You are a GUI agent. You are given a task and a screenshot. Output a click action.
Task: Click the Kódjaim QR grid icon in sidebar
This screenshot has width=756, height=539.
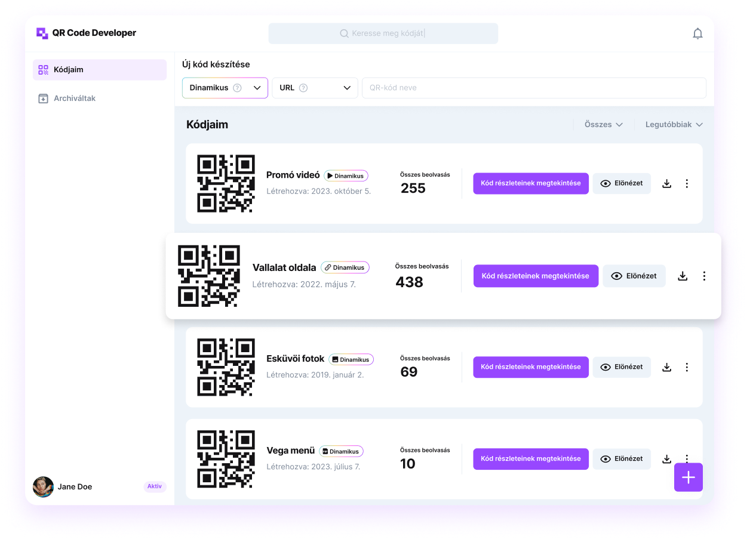(x=43, y=70)
